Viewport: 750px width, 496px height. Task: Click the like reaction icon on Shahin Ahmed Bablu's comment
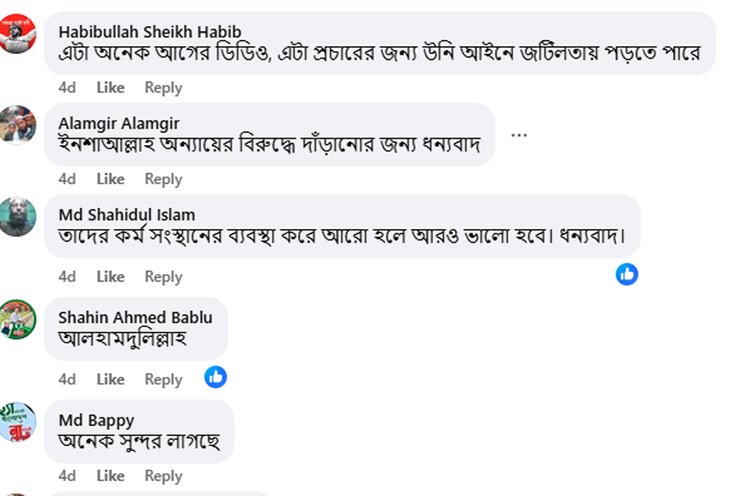pyautogui.click(x=215, y=377)
